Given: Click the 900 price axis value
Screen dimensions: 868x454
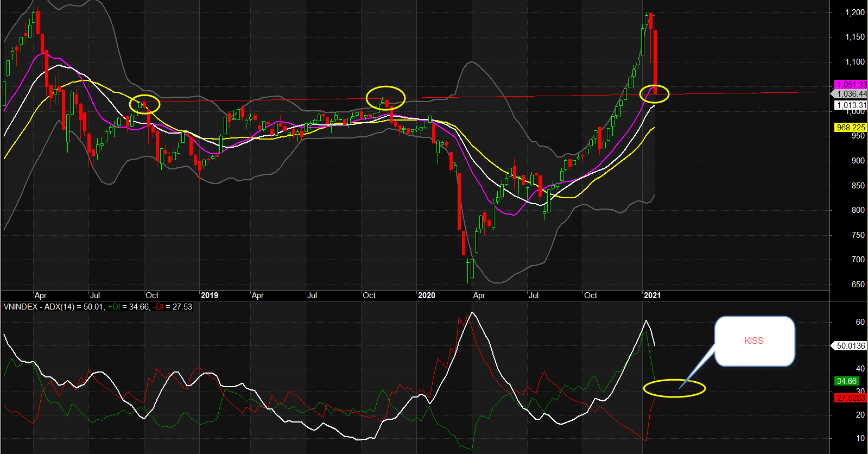Looking at the screenshot, I should pyautogui.click(x=858, y=161).
